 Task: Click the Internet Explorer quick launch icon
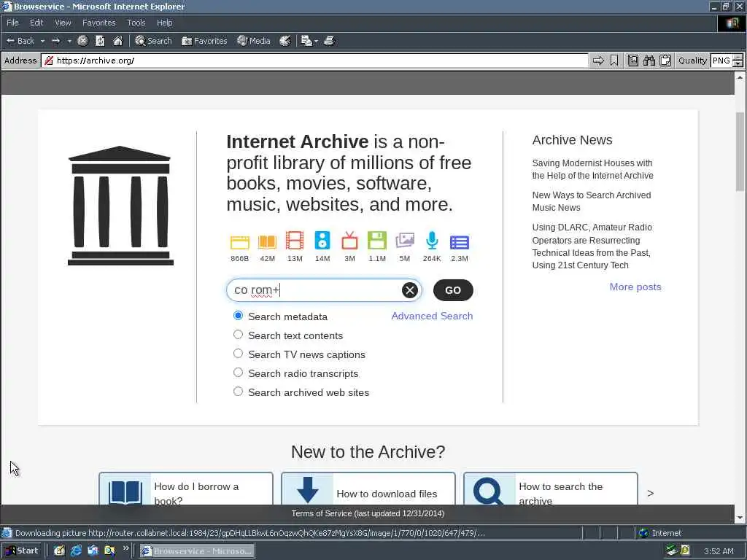coord(76,551)
